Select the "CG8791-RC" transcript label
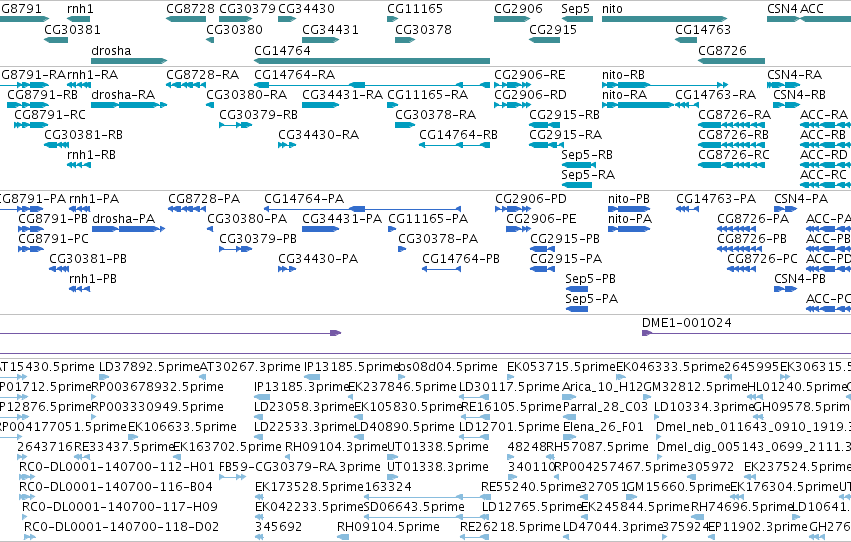Image resolution: width=851 pixels, height=542 pixels. click(x=49, y=114)
